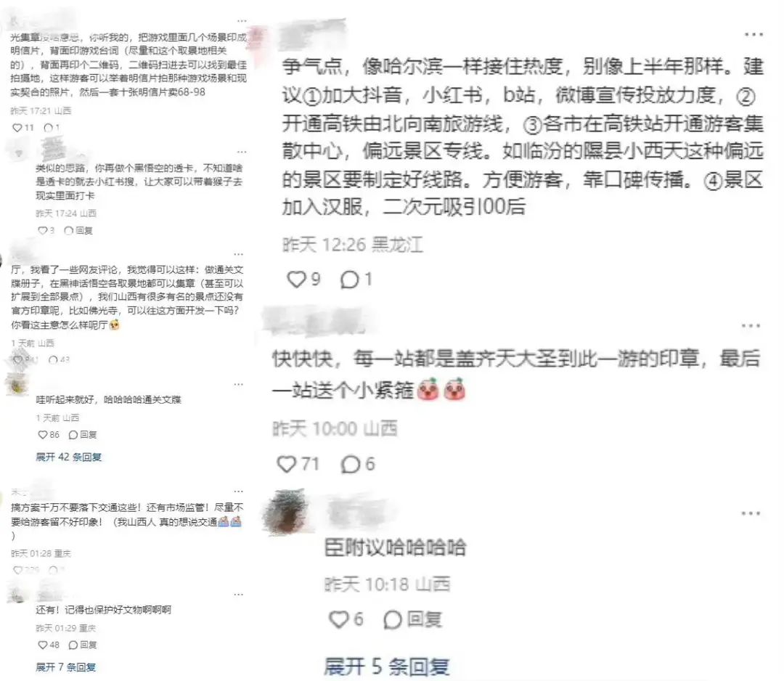Like the postcard comment with 11 likes
This screenshot has width=784, height=681.
click(17, 128)
